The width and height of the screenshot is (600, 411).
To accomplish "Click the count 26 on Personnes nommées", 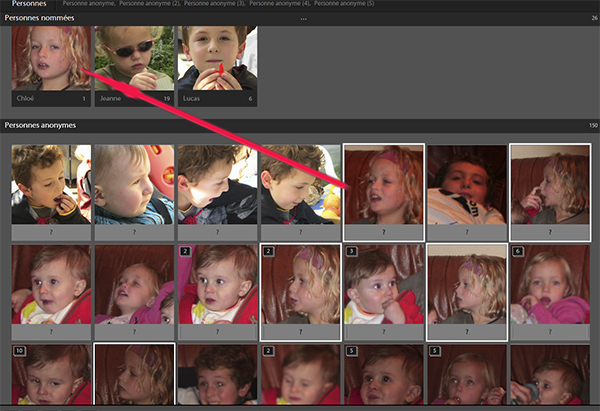I will click(594, 18).
